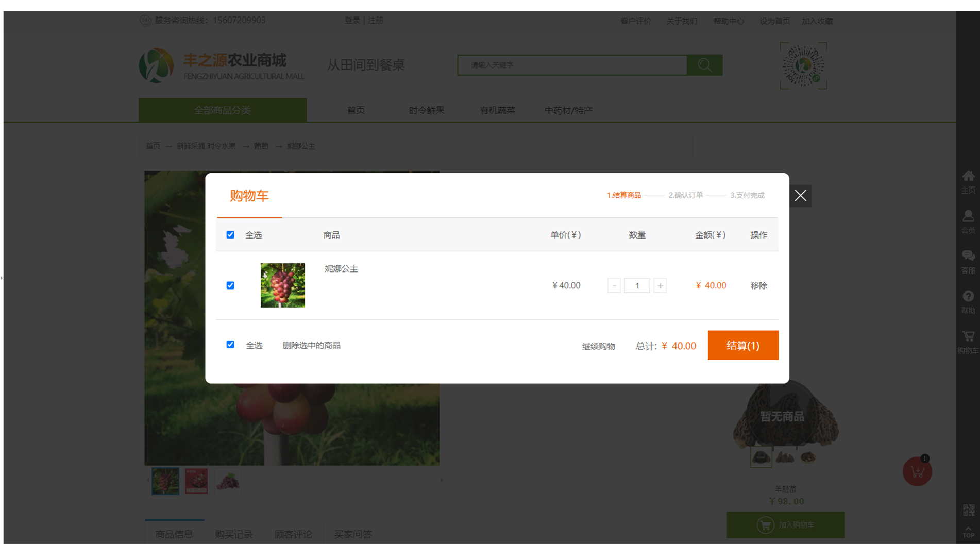Click step 1.结算商品 in cart header

pos(623,195)
